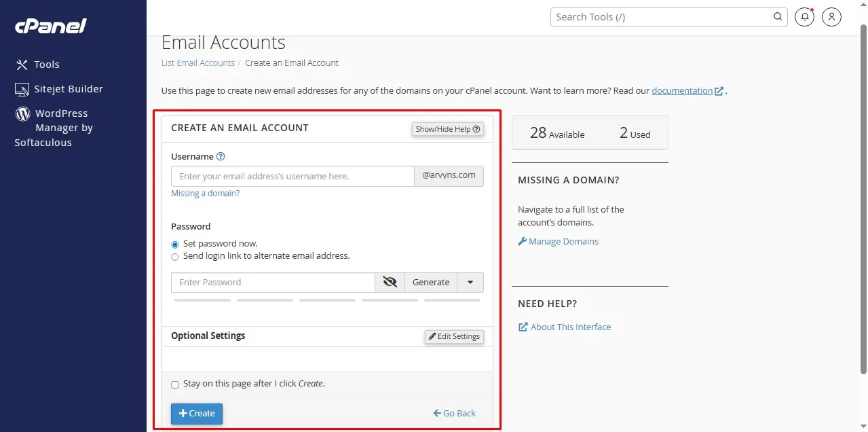
Task: Click the search magnifier icon
Action: tap(777, 16)
